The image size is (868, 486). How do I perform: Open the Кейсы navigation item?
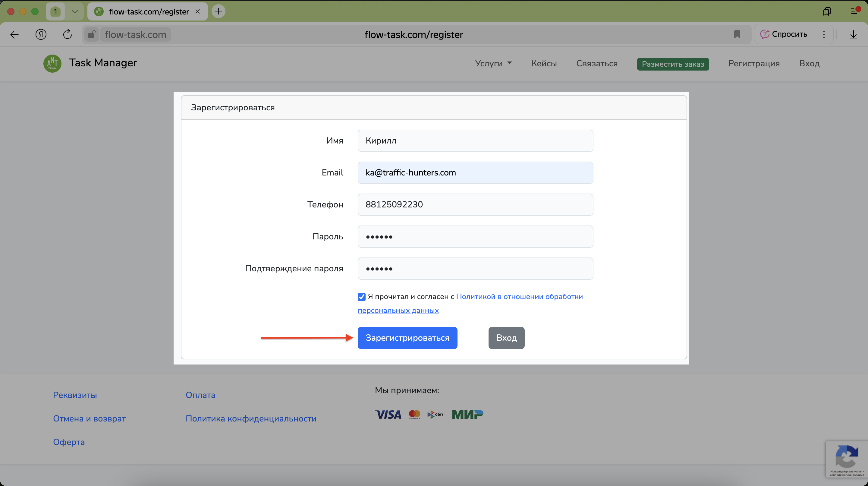[x=544, y=63]
